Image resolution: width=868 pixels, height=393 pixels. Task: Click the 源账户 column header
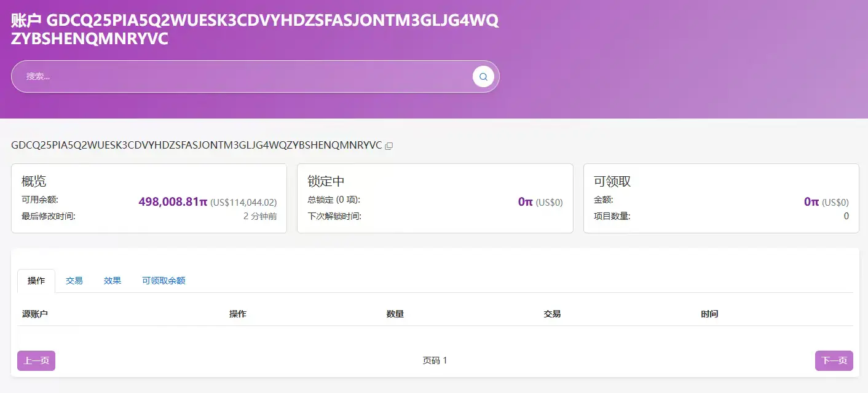pos(35,314)
